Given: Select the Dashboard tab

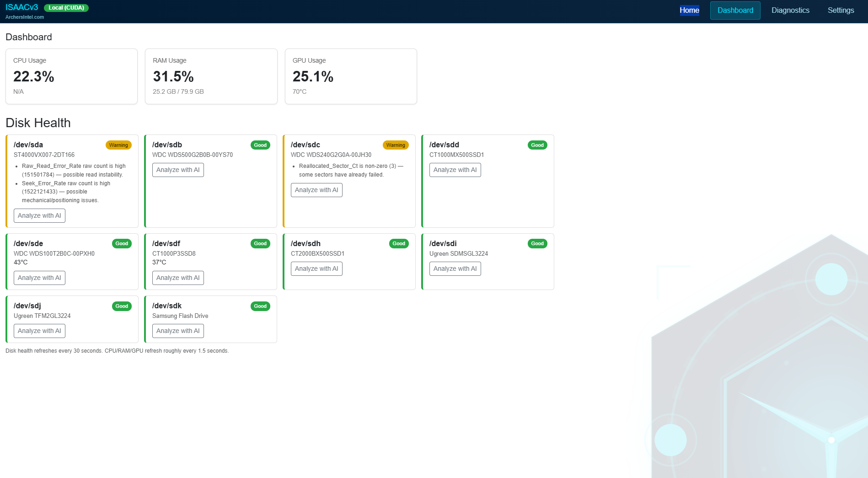Looking at the screenshot, I should tap(735, 11).
